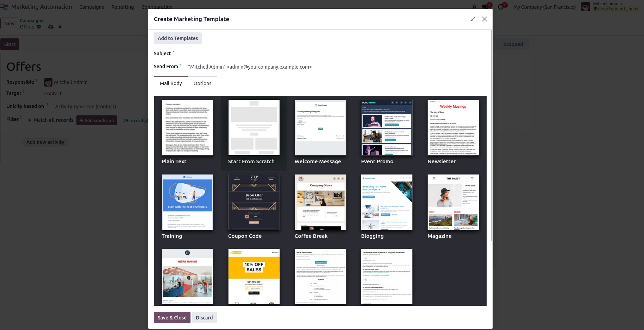The width and height of the screenshot is (644, 330).
Task: Click the development_book database badge
Action: [616, 9]
